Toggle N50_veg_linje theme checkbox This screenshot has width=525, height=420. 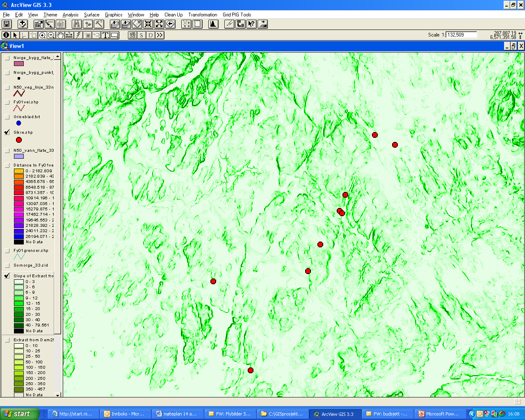point(7,87)
